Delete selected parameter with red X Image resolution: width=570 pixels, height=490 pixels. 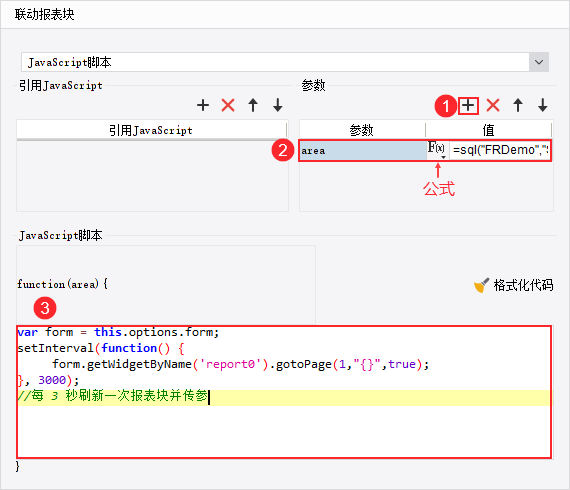pos(493,105)
